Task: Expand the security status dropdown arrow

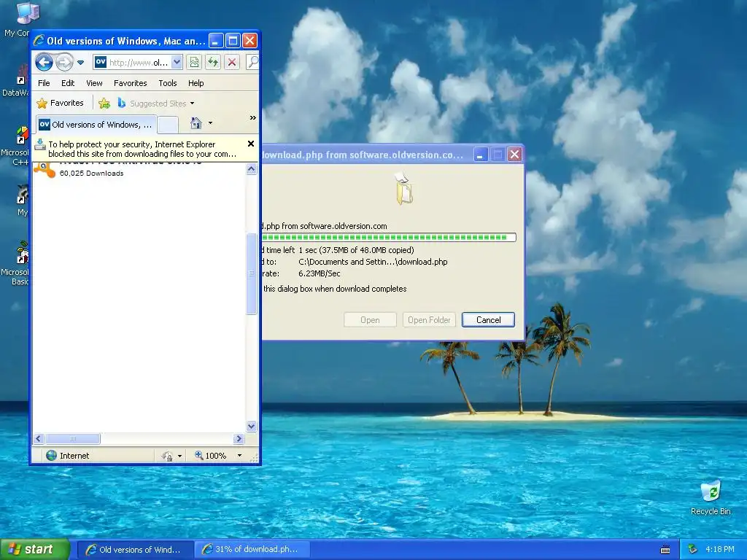Action: (x=179, y=456)
